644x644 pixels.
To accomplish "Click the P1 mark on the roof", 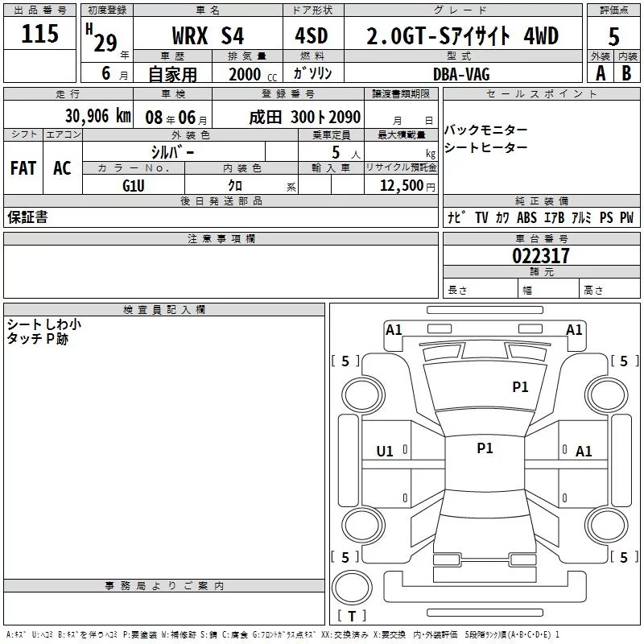I will click(485, 448).
